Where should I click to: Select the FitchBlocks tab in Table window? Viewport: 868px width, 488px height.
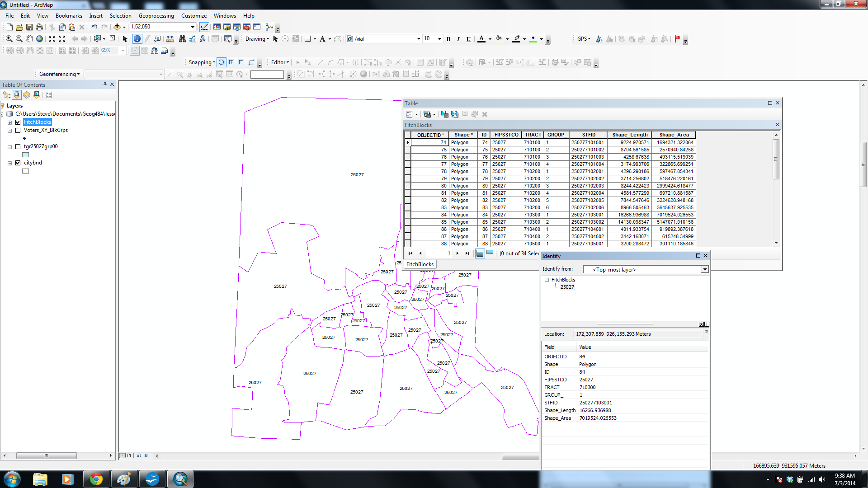pyautogui.click(x=420, y=264)
